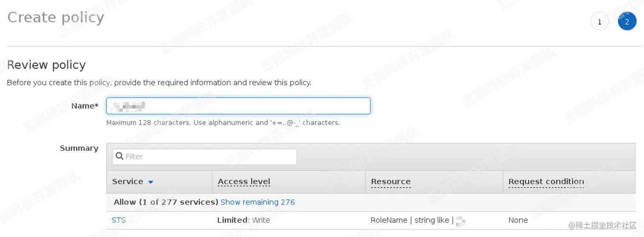Click the sort arrow beside Service
644x237 pixels.
[x=150, y=182]
